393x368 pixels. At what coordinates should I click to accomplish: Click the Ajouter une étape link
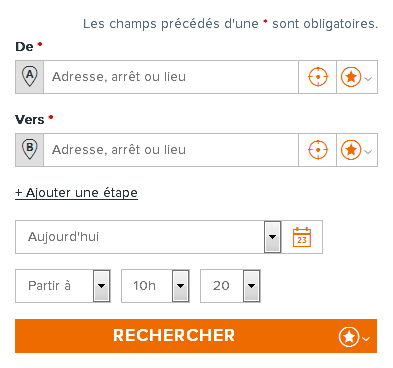(x=76, y=193)
